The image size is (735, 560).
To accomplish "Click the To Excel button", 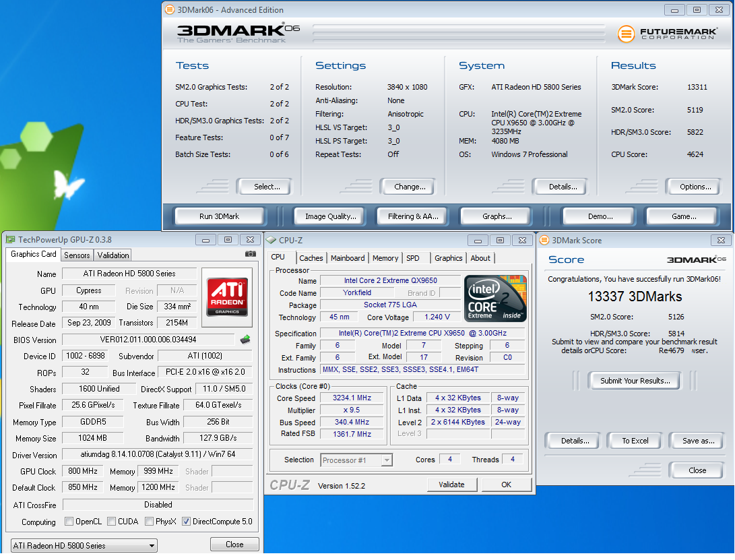I will click(x=635, y=441).
